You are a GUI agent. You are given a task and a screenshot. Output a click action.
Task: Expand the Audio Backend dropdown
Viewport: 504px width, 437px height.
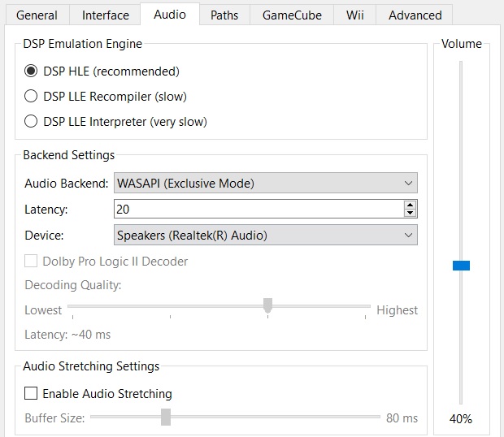pos(266,184)
